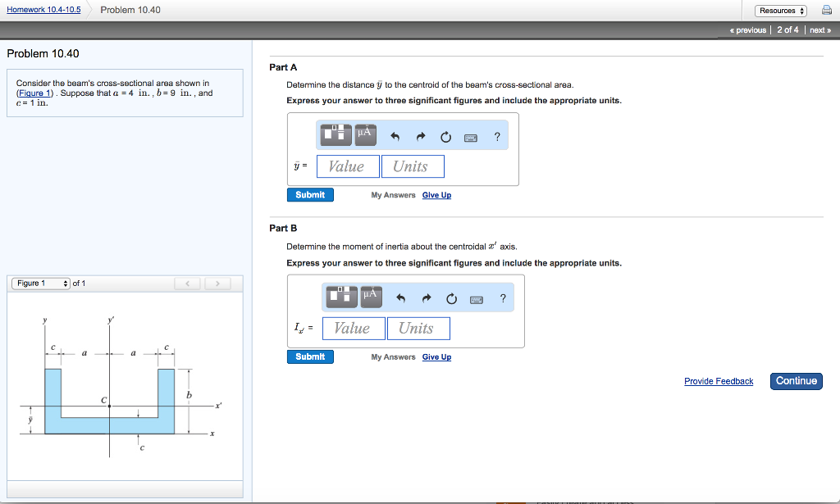This screenshot has height=504, width=840.
Task: Click the Units field in Part B
Action: coord(418,328)
